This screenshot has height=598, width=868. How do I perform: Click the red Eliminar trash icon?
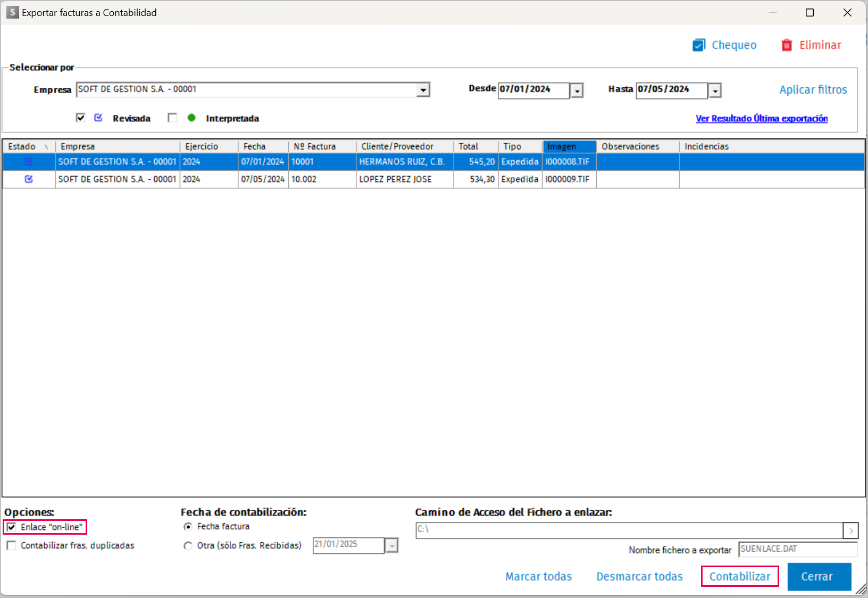(x=787, y=45)
